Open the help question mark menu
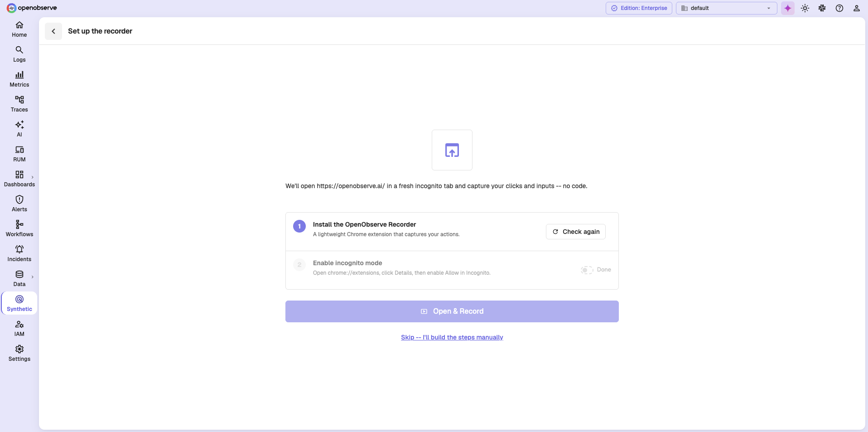The width and height of the screenshot is (868, 432). click(839, 8)
